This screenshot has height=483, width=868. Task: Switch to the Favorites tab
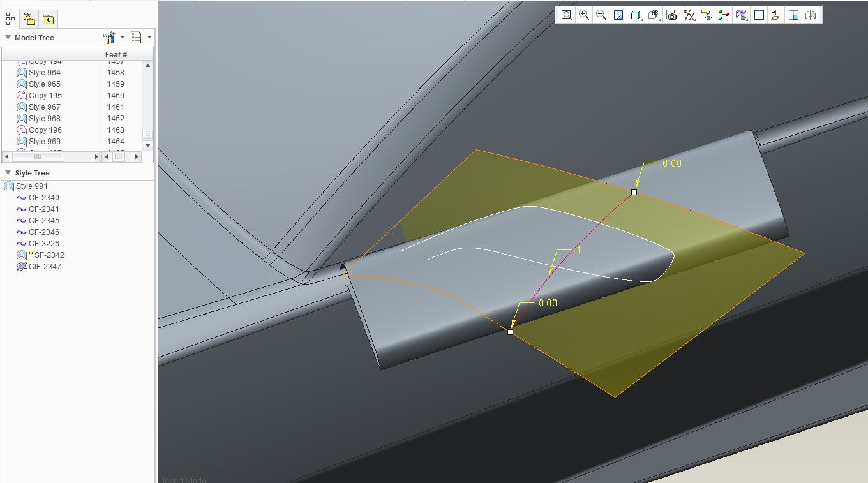pos(49,19)
